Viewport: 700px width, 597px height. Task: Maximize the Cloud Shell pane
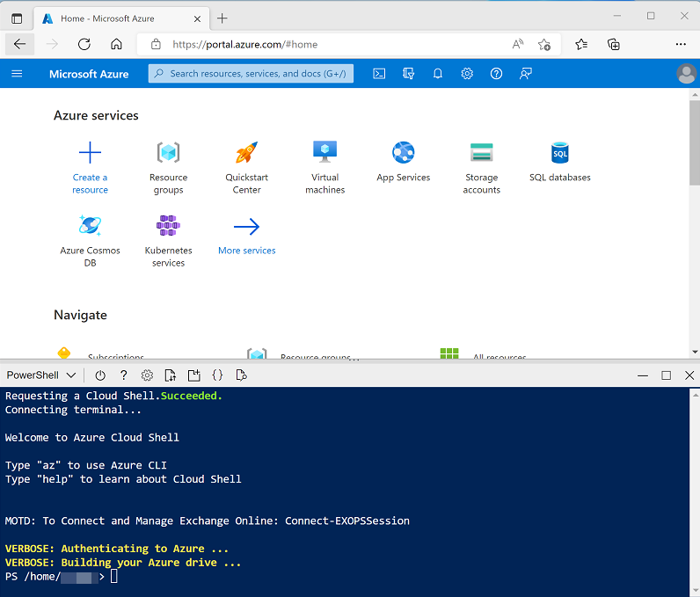tap(666, 375)
